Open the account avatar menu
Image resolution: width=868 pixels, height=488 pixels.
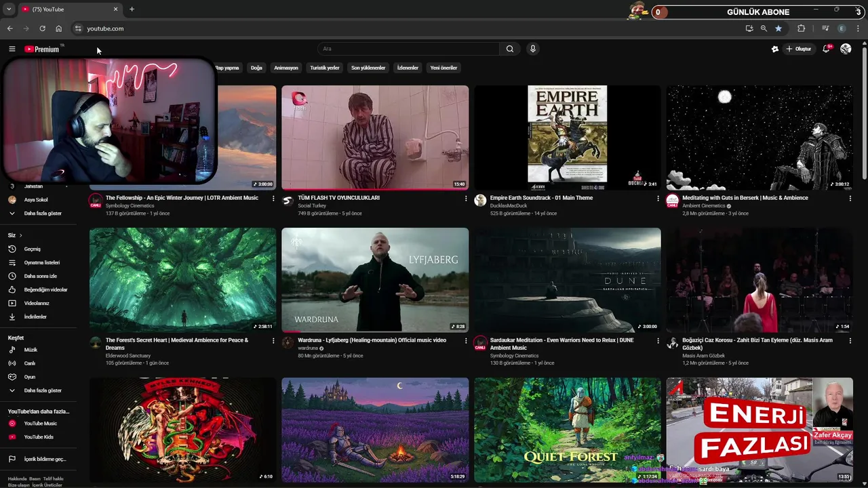(846, 49)
